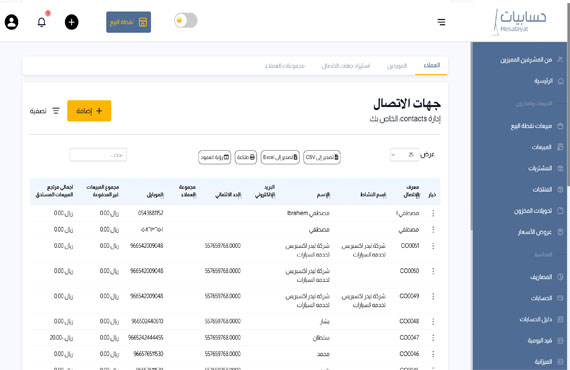Sort by إسم النشاط business name column
Screen dimensions: 570x370
[373, 195]
